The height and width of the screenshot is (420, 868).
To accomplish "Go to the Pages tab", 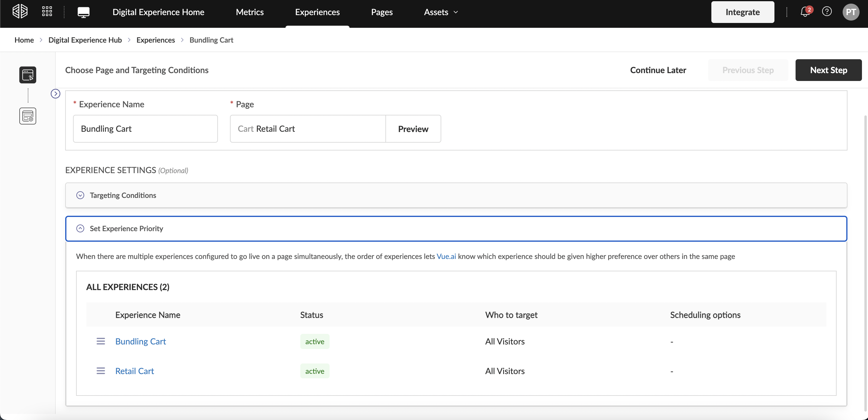I will (x=381, y=12).
